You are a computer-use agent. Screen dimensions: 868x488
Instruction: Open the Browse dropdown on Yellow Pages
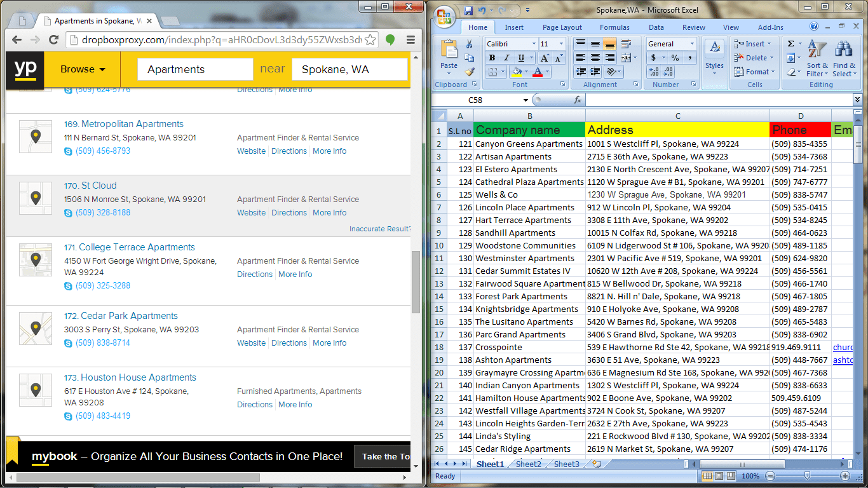tap(83, 69)
